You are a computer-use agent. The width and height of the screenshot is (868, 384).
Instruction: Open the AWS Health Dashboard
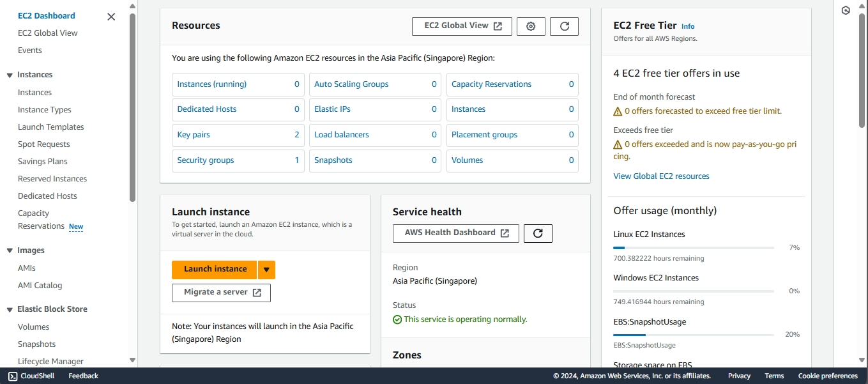pos(456,233)
